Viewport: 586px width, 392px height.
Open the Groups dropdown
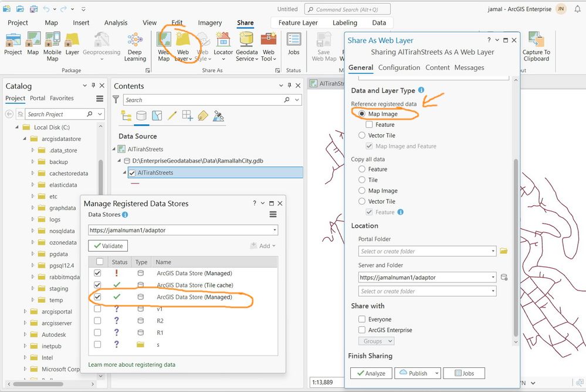377,341
